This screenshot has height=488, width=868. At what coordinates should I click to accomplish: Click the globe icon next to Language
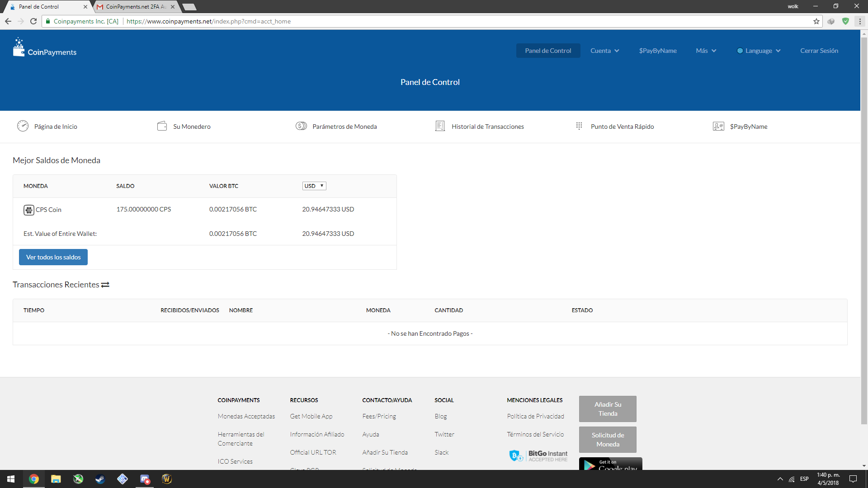pyautogui.click(x=740, y=51)
